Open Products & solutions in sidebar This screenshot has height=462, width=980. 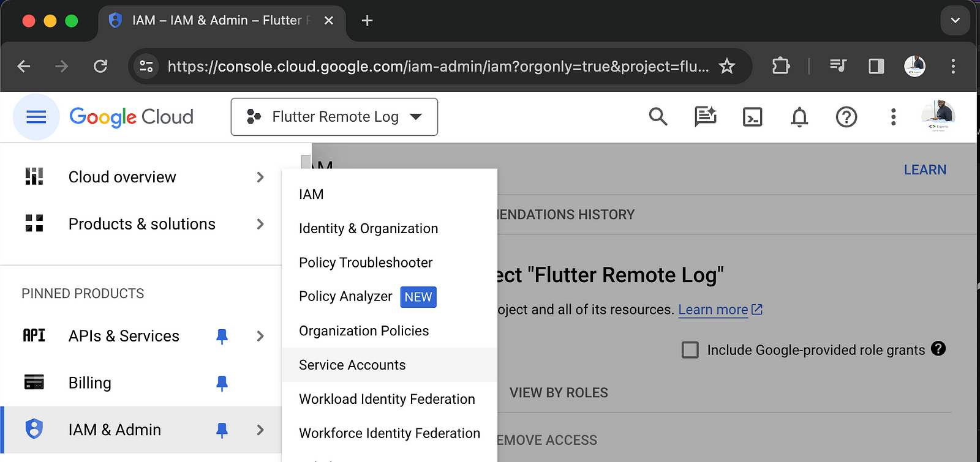point(141,224)
